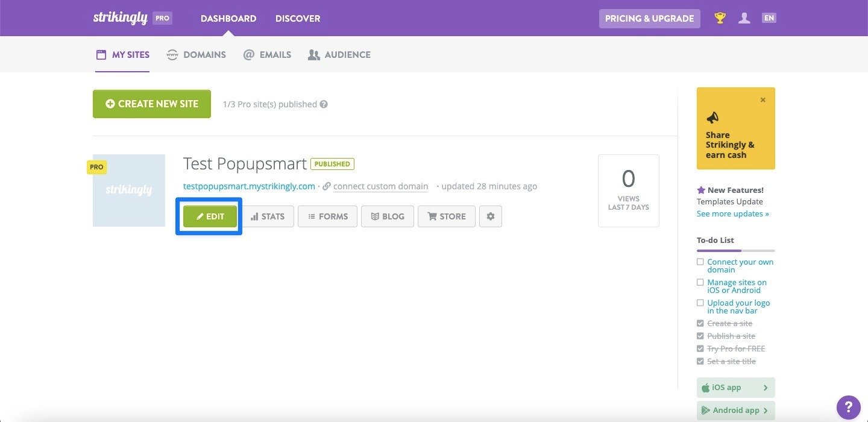Open Manage sites on iOS or Android link
The width and height of the screenshot is (868, 422).
click(737, 286)
